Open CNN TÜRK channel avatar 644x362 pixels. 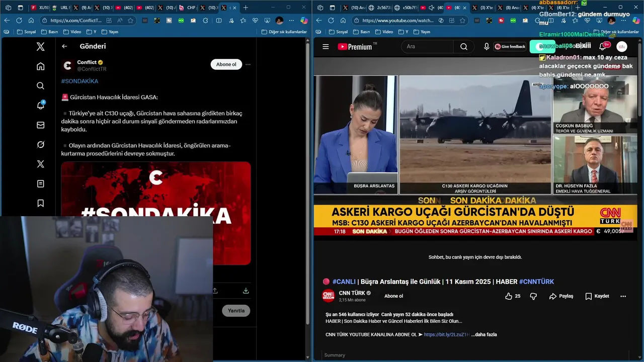[x=329, y=296]
